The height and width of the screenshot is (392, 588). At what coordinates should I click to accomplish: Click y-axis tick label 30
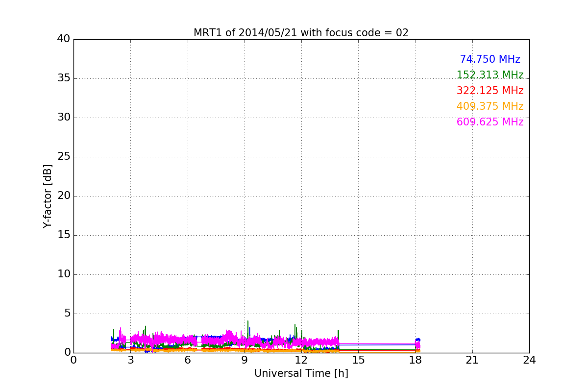pyautogui.click(x=64, y=118)
